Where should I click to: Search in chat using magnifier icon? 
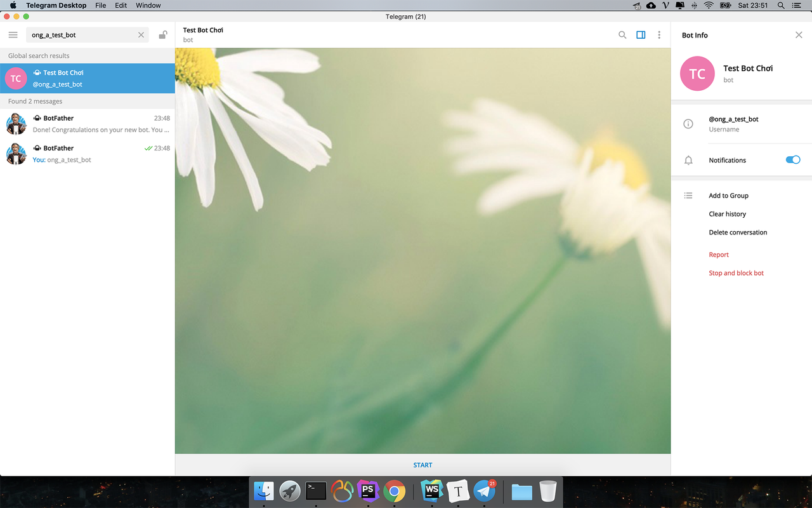(622, 35)
